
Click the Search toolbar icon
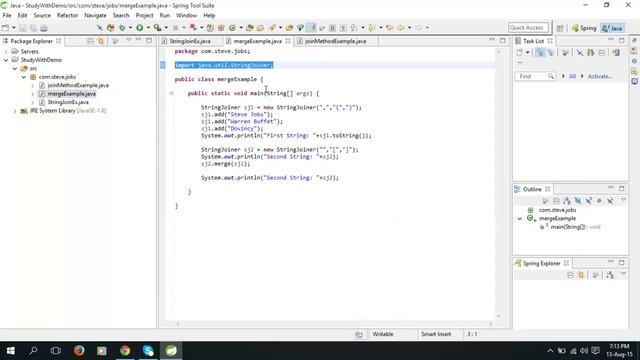272,28
